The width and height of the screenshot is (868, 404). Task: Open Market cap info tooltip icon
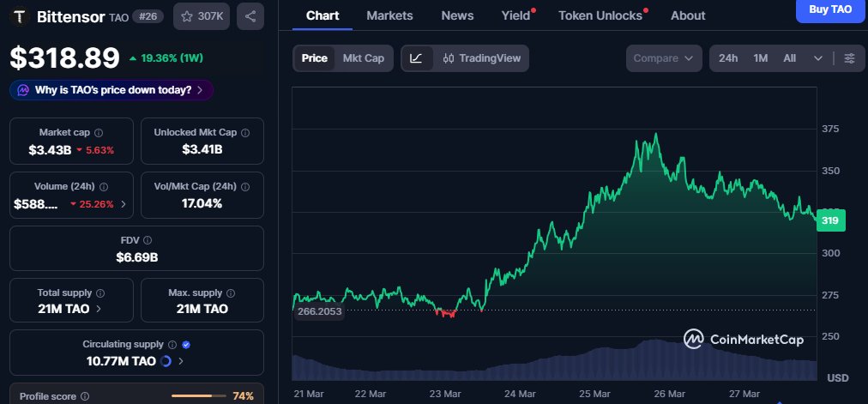99,133
